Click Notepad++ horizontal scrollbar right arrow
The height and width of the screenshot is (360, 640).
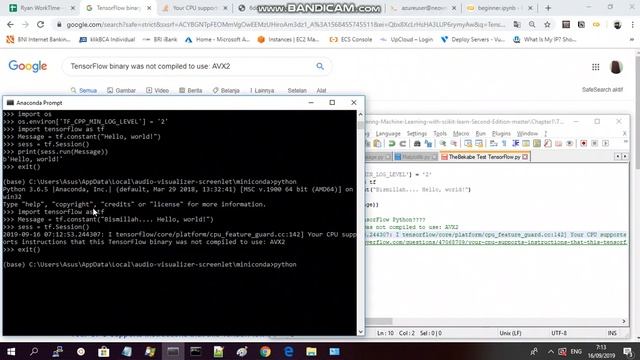coord(624,321)
